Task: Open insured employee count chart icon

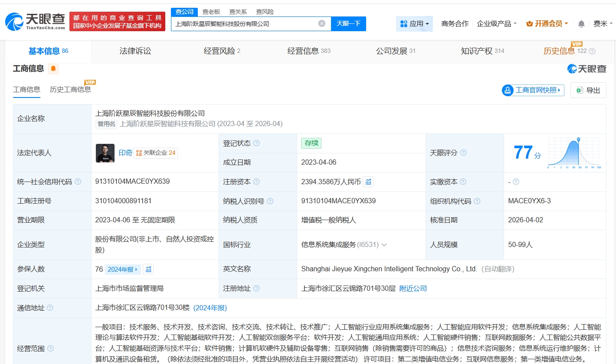Action: (x=148, y=269)
